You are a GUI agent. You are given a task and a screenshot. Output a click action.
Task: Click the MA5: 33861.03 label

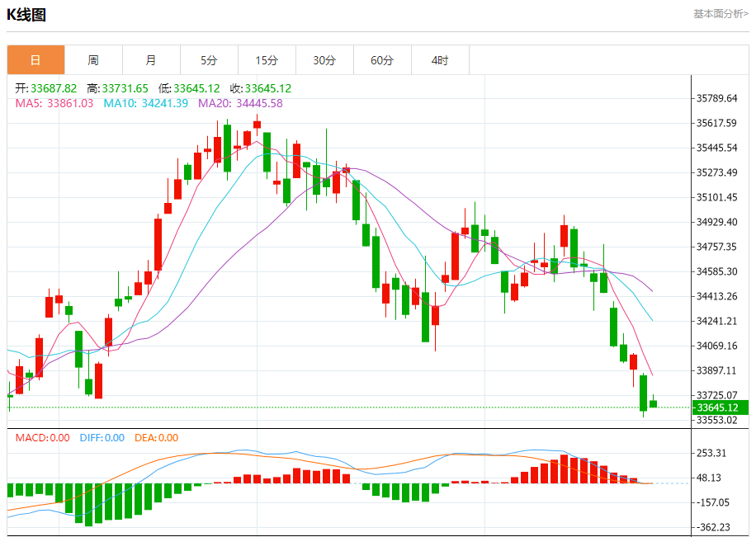(x=54, y=104)
